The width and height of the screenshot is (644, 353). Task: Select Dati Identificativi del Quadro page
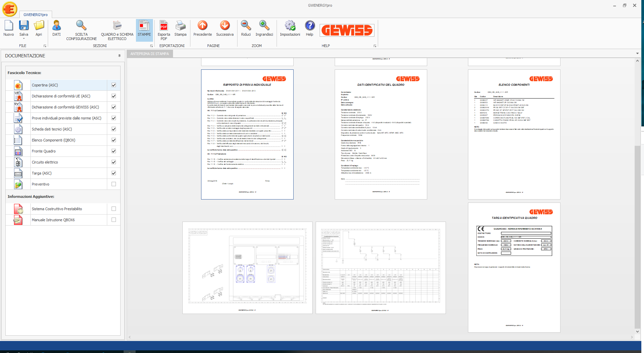pyautogui.click(x=381, y=134)
